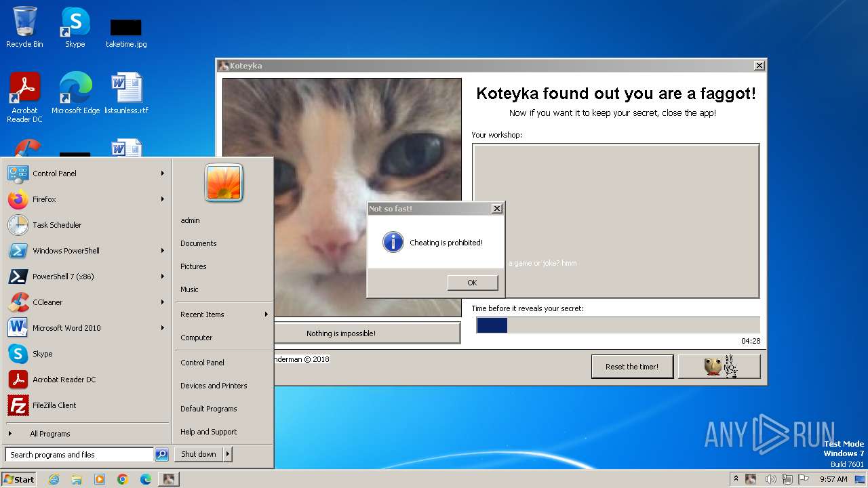
Task: Select the Koteyka cat taskbar button
Action: click(x=169, y=479)
